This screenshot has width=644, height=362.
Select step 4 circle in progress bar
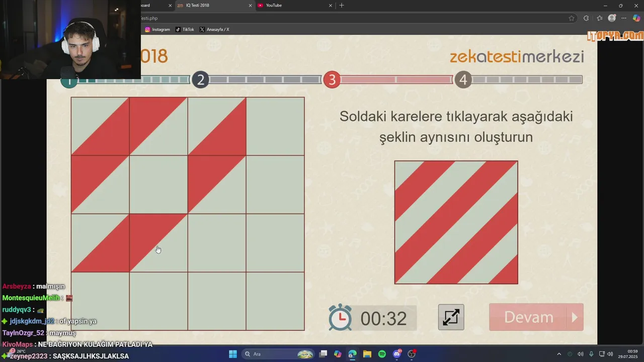click(463, 79)
